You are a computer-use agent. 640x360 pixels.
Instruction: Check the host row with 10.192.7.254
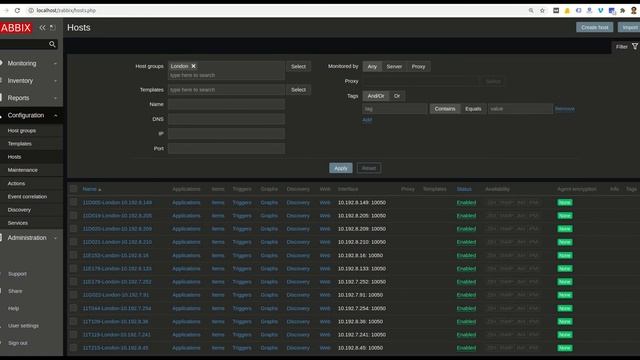73,308
